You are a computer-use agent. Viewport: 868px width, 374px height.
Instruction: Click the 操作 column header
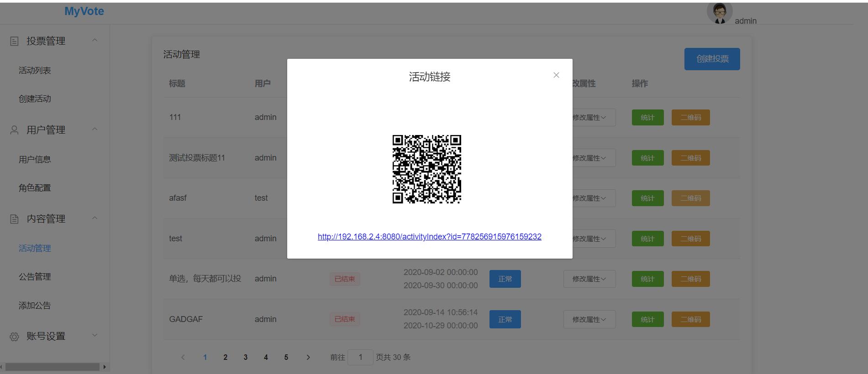(x=640, y=83)
